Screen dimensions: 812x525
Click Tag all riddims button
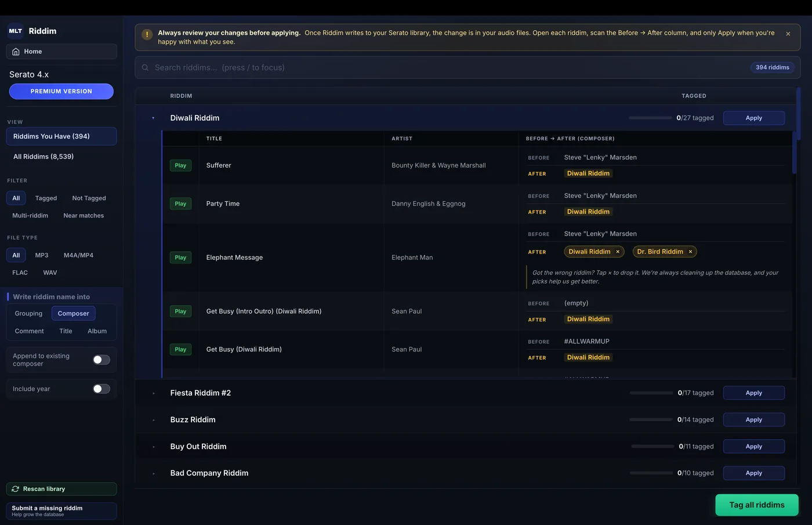[757, 505]
